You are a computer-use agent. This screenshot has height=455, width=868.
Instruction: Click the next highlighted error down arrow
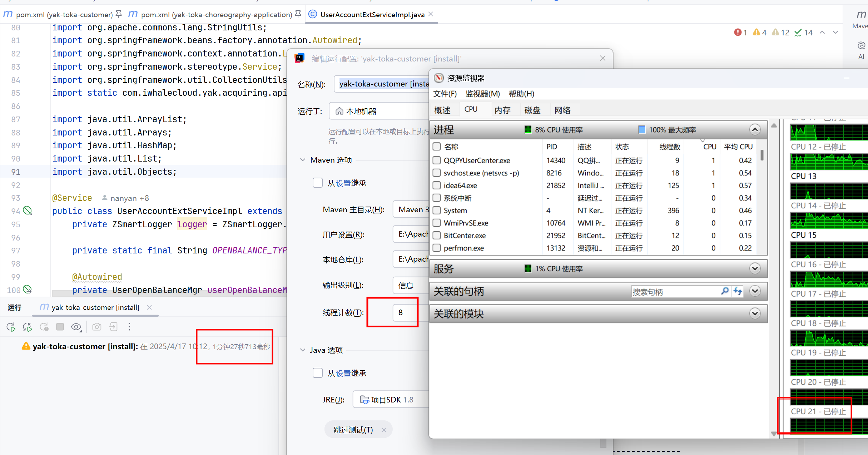(835, 33)
